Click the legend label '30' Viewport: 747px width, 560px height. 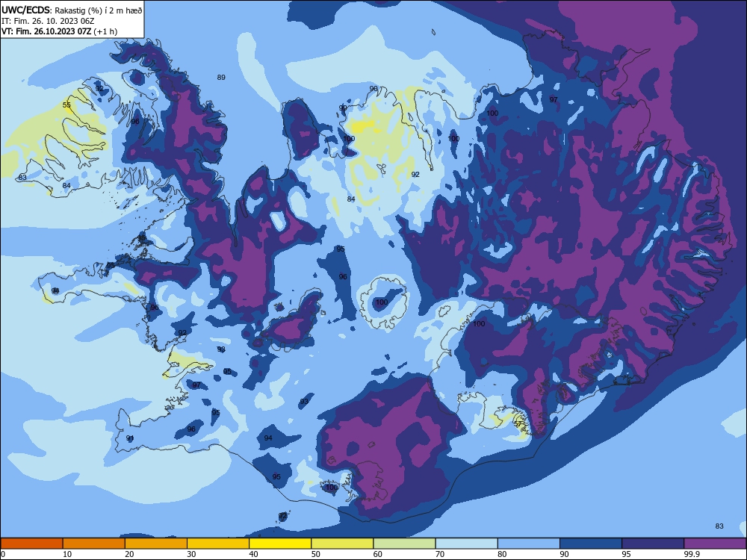(191, 554)
